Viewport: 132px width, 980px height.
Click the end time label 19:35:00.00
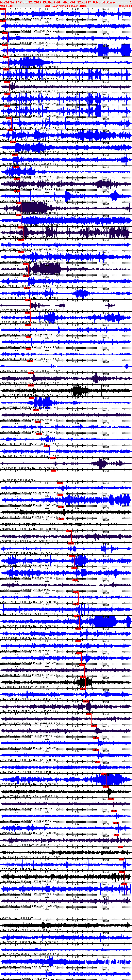[126, 6]
